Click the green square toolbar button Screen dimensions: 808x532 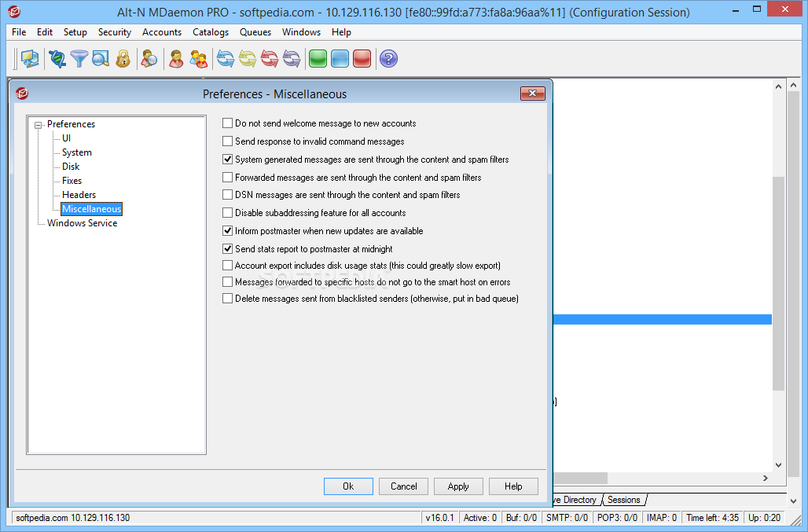coord(318,59)
